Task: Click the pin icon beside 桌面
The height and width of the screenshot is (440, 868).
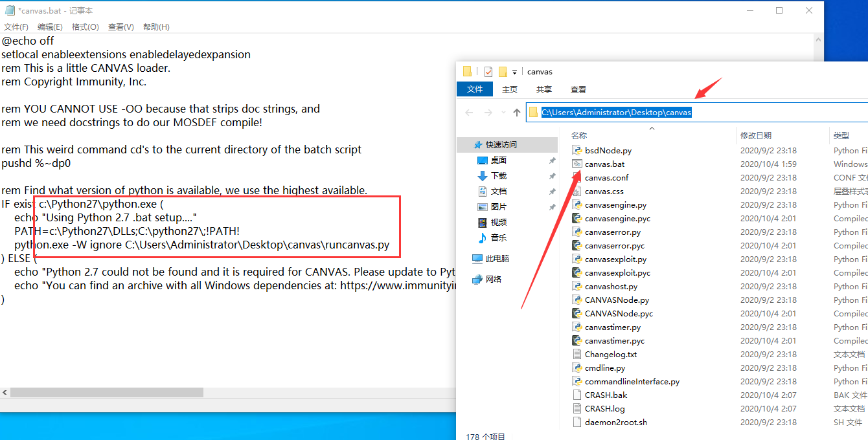Action: (x=552, y=160)
